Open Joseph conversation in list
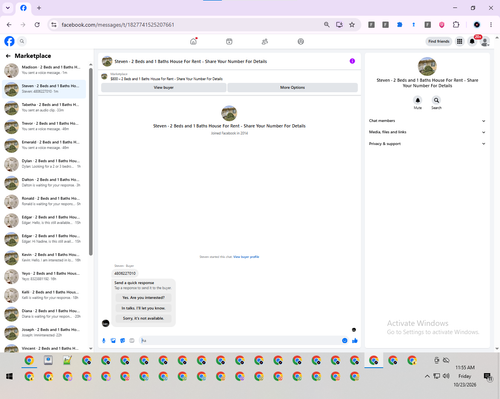Screen dimensions: 500x399 pyautogui.click(x=44, y=332)
